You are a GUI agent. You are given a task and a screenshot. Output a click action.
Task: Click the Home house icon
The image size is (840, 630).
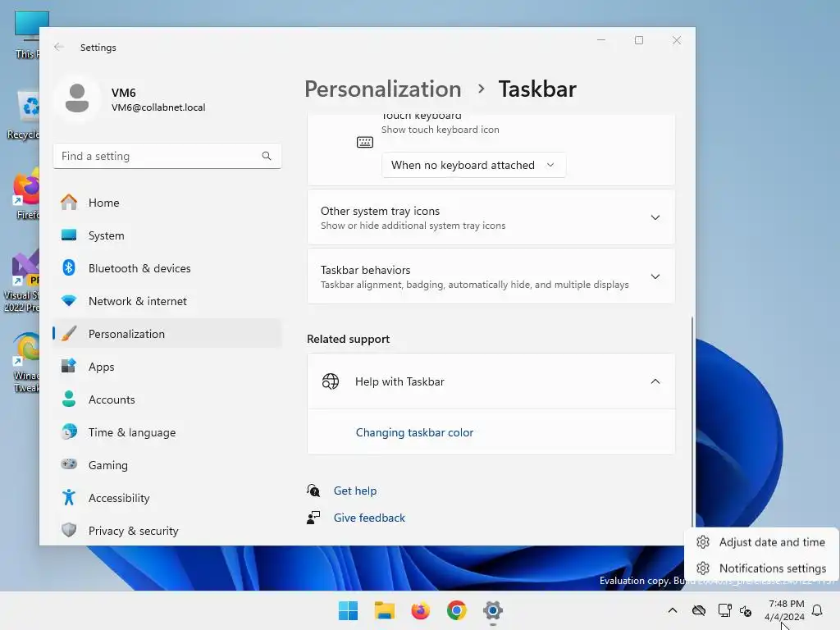click(x=69, y=203)
